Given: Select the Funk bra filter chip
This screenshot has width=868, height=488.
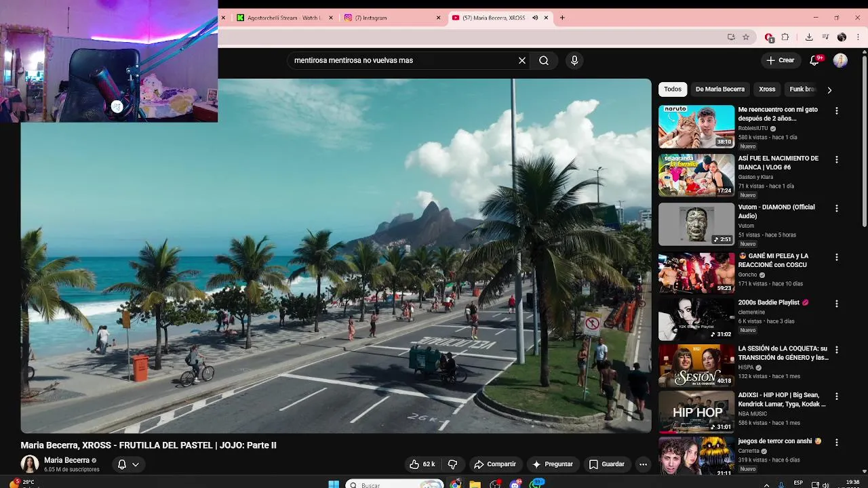Looking at the screenshot, I should pos(802,89).
